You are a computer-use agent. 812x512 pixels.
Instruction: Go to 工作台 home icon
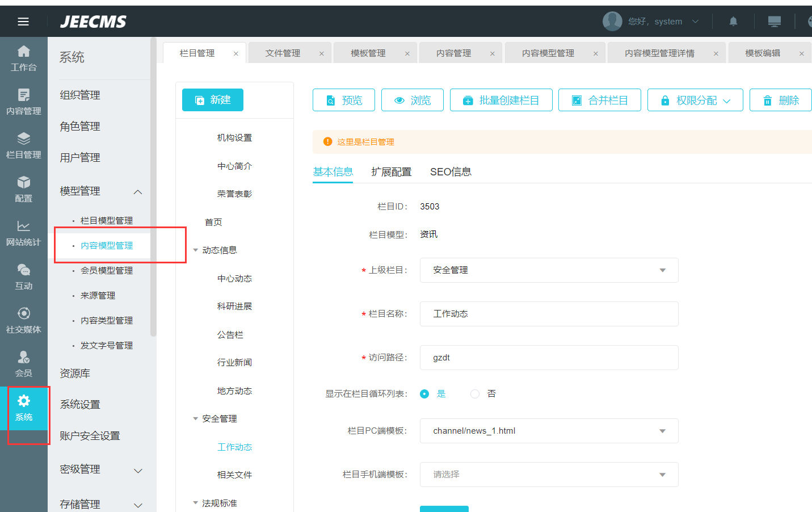click(23, 58)
